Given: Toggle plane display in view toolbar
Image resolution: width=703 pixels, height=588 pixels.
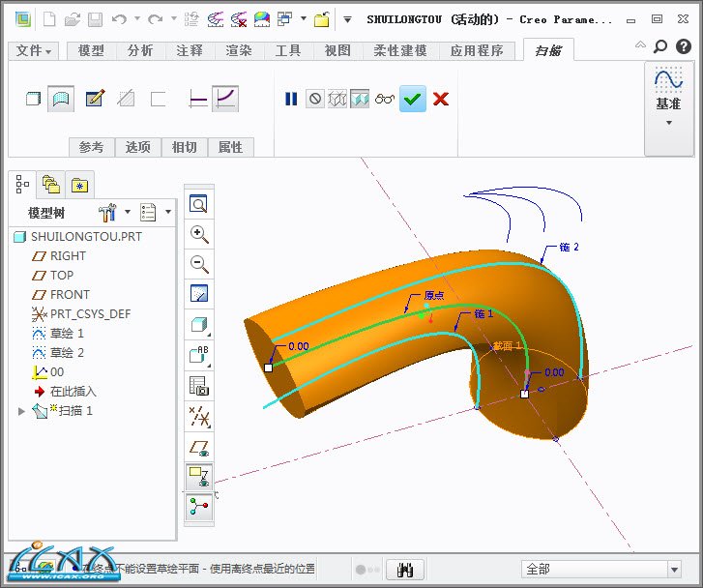Looking at the screenshot, I should (199, 447).
